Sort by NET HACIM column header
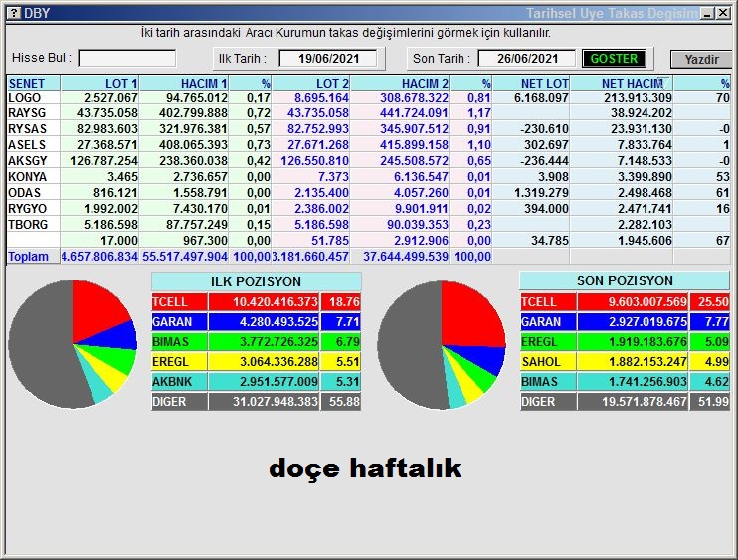 pyautogui.click(x=622, y=83)
